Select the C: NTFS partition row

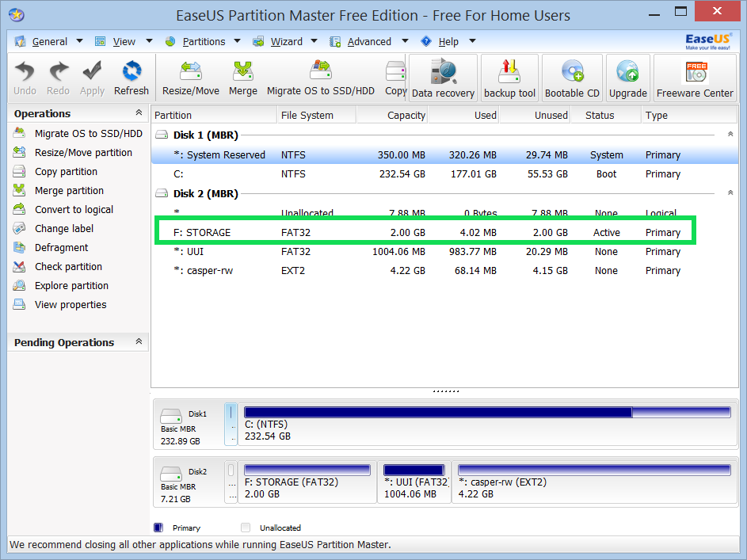tap(445, 174)
